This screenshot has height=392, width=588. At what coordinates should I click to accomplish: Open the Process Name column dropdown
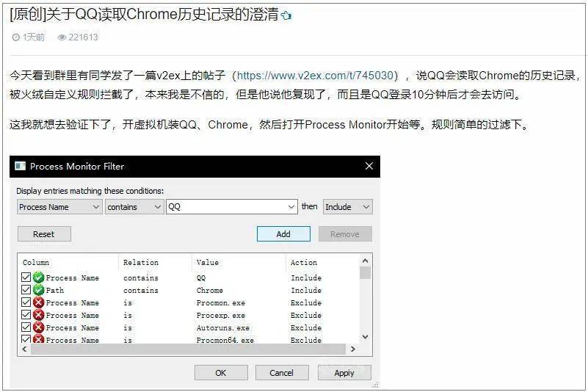click(x=59, y=207)
